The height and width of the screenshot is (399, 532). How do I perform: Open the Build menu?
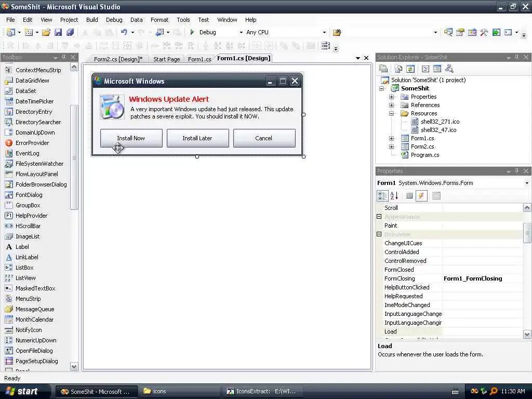(92, 20)
